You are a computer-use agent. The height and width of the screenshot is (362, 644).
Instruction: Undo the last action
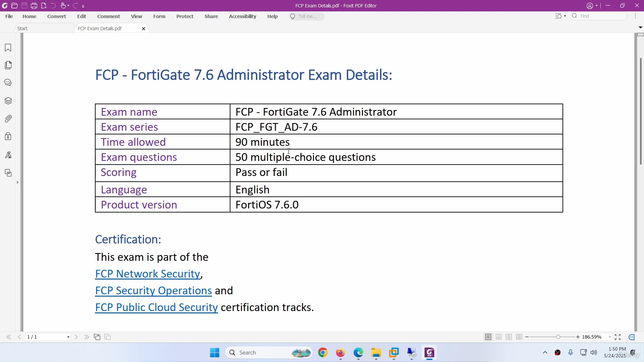click(x=53, y=6)
